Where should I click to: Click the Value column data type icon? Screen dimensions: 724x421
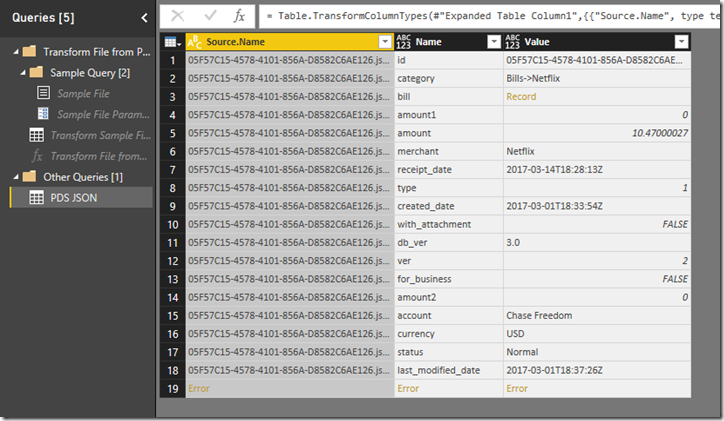point(514,42)
